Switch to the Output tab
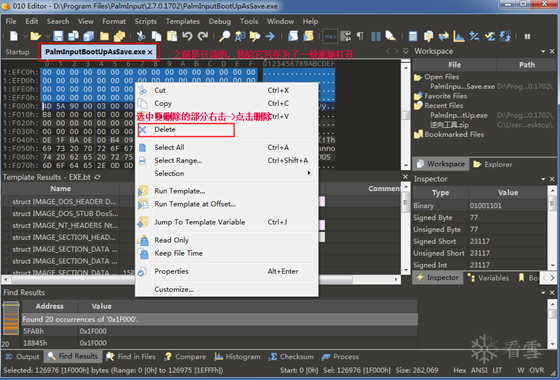The width and height of the screenshot is (560, 380). point(22,356)
